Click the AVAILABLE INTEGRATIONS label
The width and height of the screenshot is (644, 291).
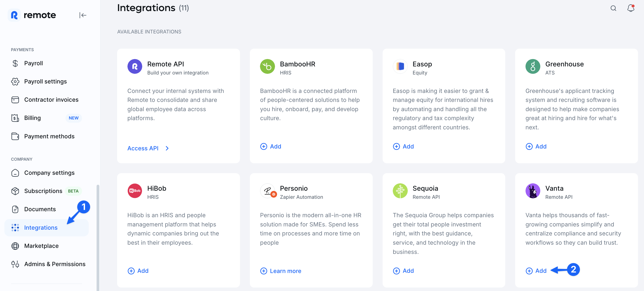click(x=149, y=32)
